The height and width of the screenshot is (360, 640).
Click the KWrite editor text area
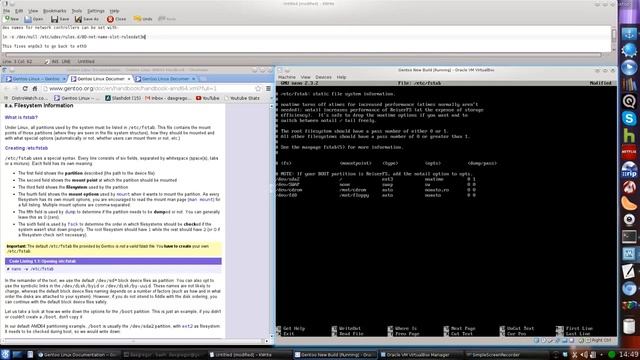coord(305,39)
